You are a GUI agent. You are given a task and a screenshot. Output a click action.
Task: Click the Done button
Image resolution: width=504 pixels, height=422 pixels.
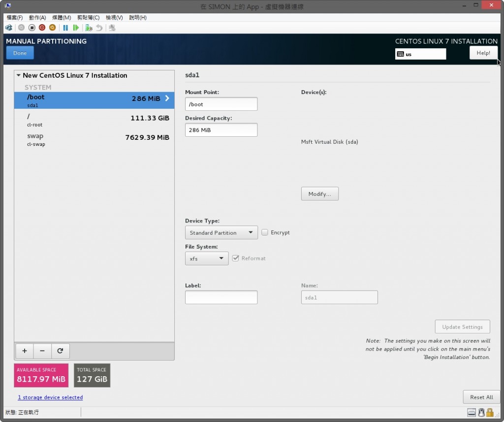pyautogui.click(x=20, y=53)
